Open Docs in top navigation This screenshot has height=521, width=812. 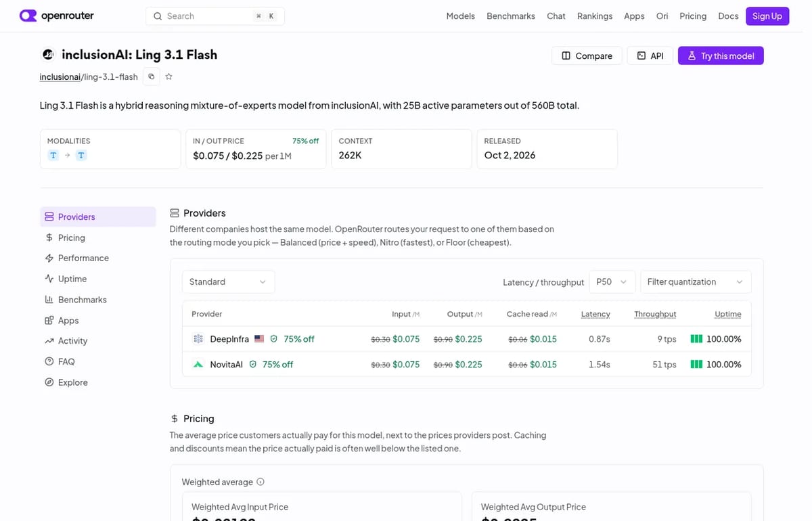[x=729, y=16]
